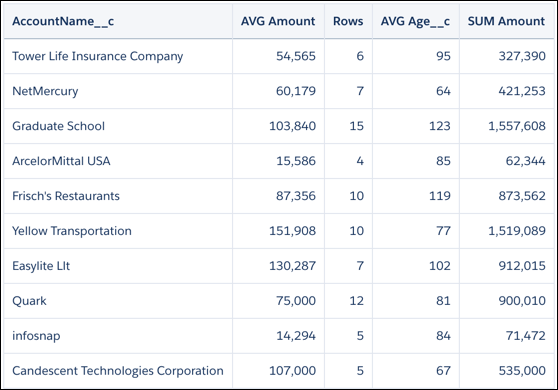Click Rows count 6 for Tower Life

point(360,56)
